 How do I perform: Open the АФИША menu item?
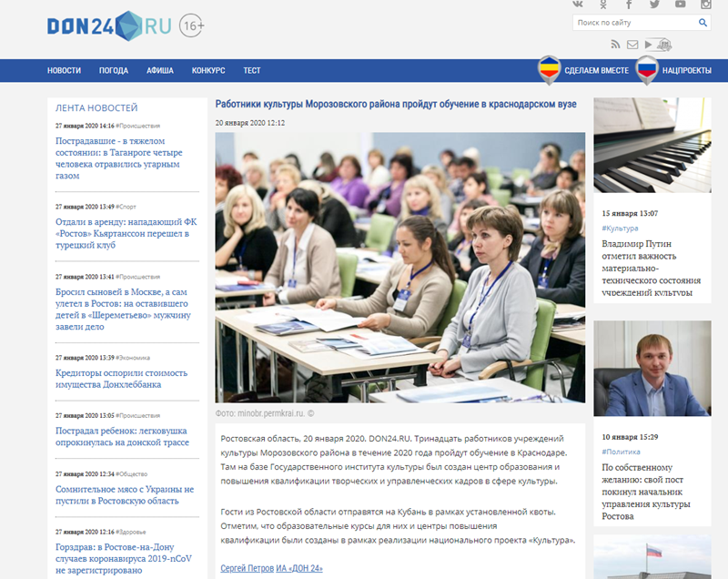pyautogui.click(x=160, y=71)
